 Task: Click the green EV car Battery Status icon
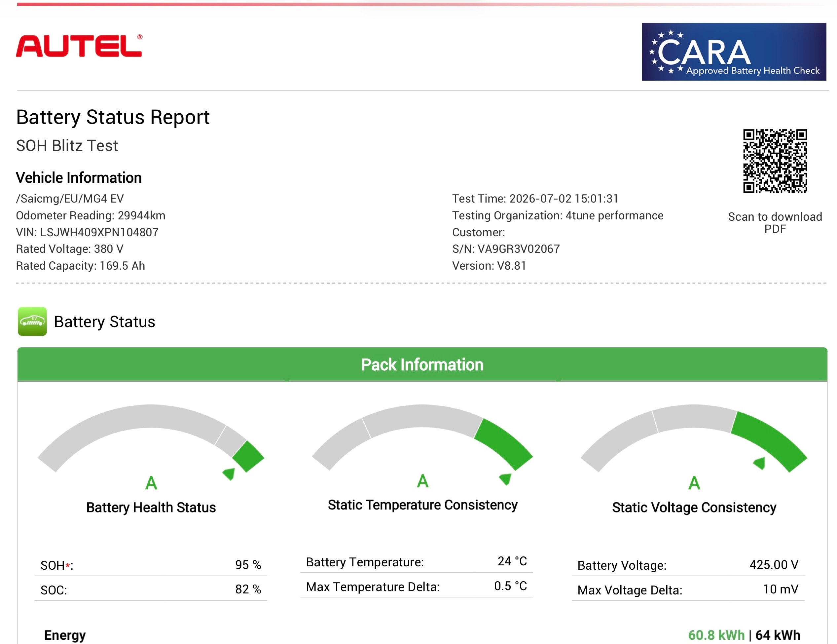[32, 321]
